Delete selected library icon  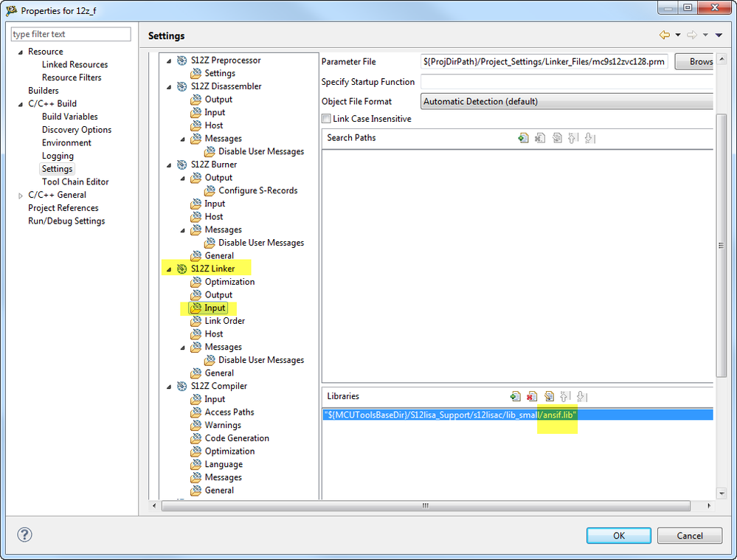click(532, 396)
